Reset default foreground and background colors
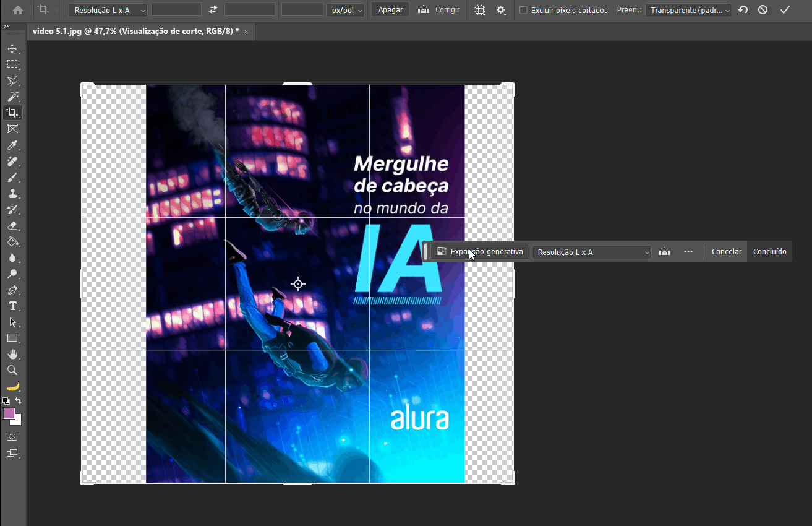The image size is (812, 526). coord(6,401)
